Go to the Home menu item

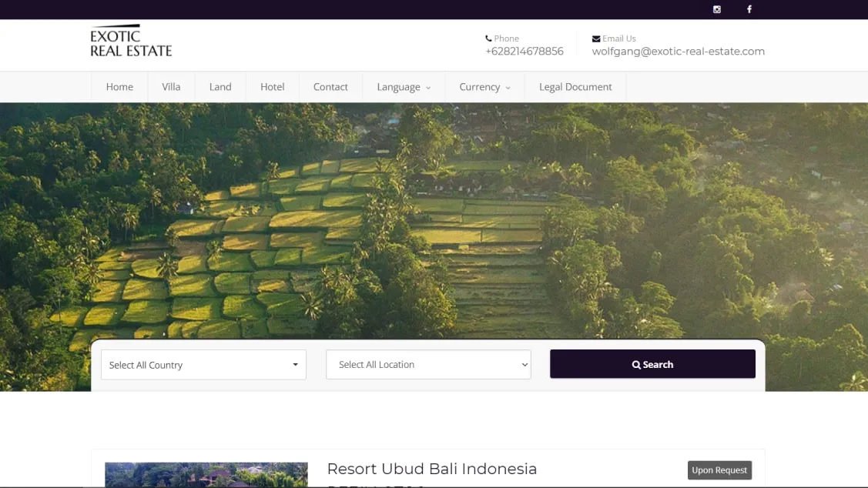(119, 87)
